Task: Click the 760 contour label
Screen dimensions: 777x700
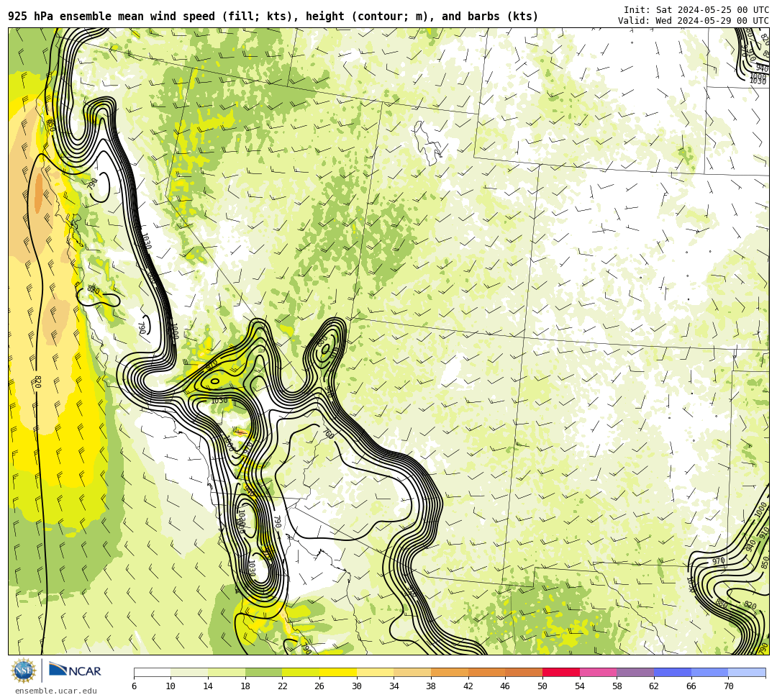Action: pos(328,434)
